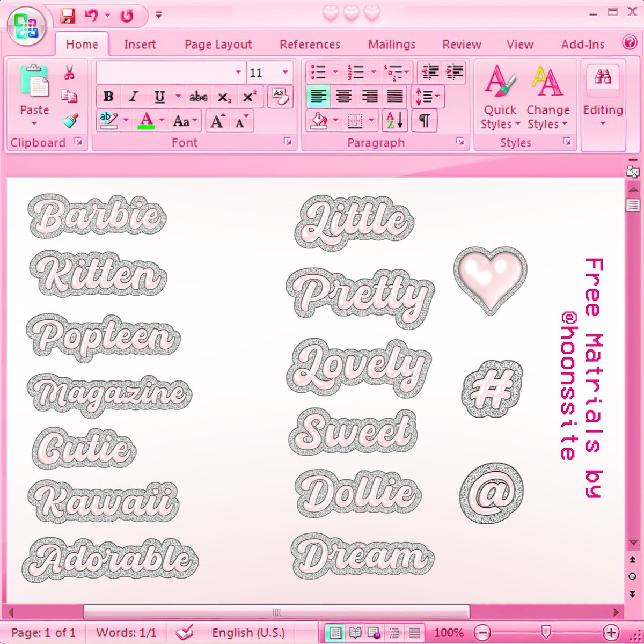
Task: Activate the Format Painter brush
Action: [70, 121]
